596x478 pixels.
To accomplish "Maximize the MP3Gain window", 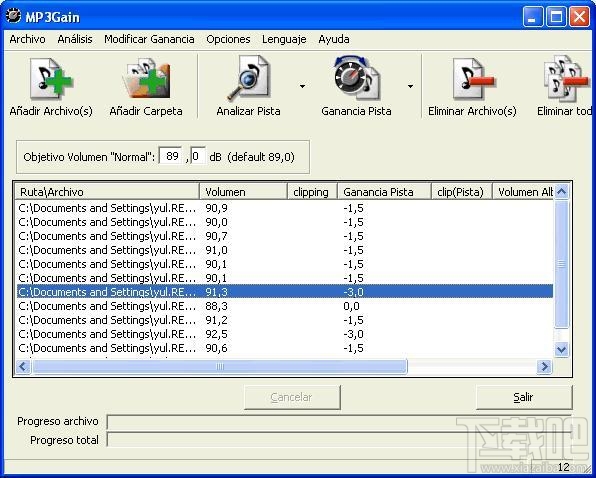I will (556, 17).
